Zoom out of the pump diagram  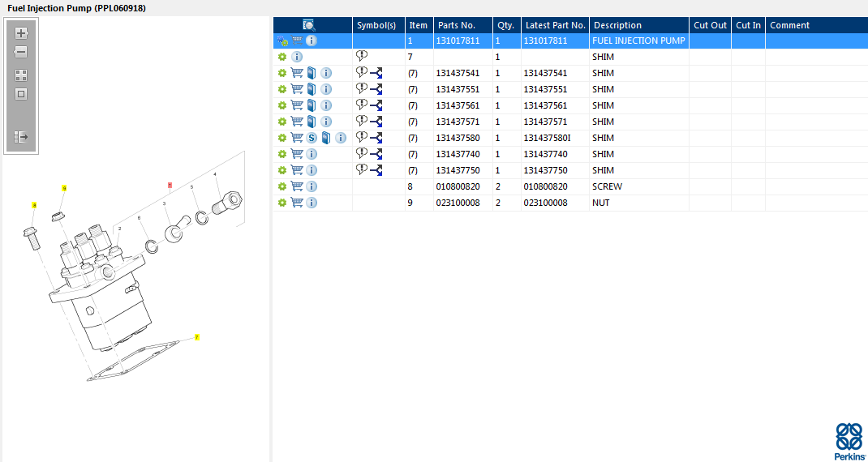[21, 53]
